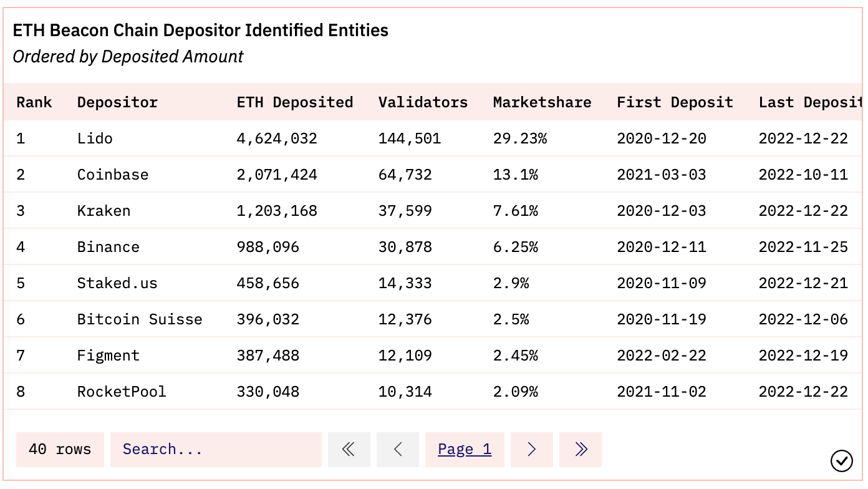Viewport: 868px width, 489px height.
Task: Sort by the Rank column header
Action: (x=34, y=102)
